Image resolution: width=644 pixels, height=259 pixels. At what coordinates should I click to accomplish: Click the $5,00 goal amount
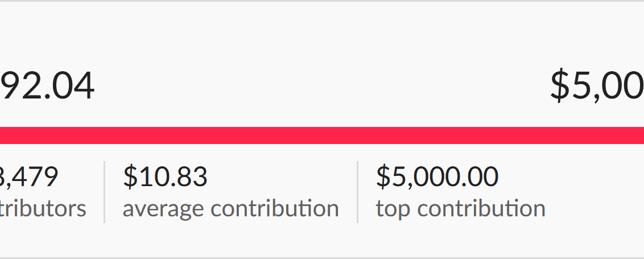click(597, 85)
